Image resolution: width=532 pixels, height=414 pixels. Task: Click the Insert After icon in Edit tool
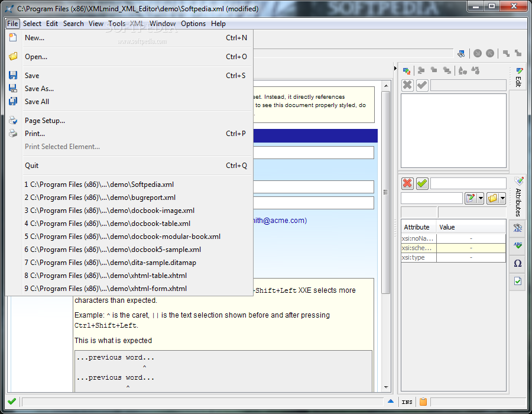(x=447, y=70)
